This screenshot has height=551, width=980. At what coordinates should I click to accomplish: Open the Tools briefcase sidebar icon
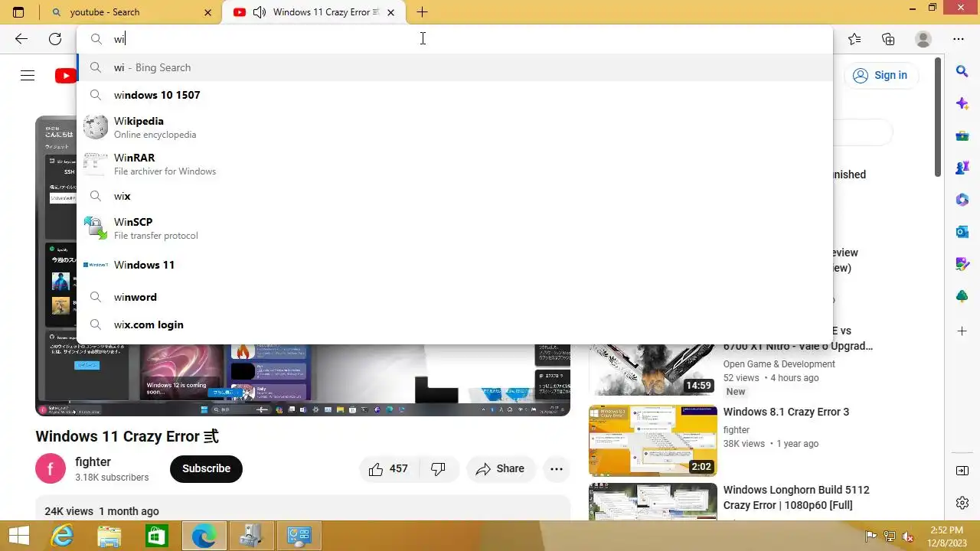pyautogui.click(x=962, y=135)
